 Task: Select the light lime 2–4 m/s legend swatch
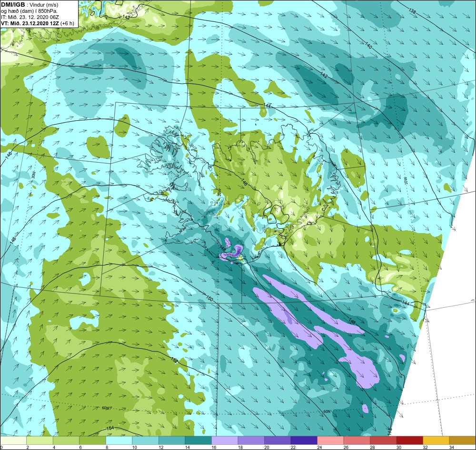point(40,440)
